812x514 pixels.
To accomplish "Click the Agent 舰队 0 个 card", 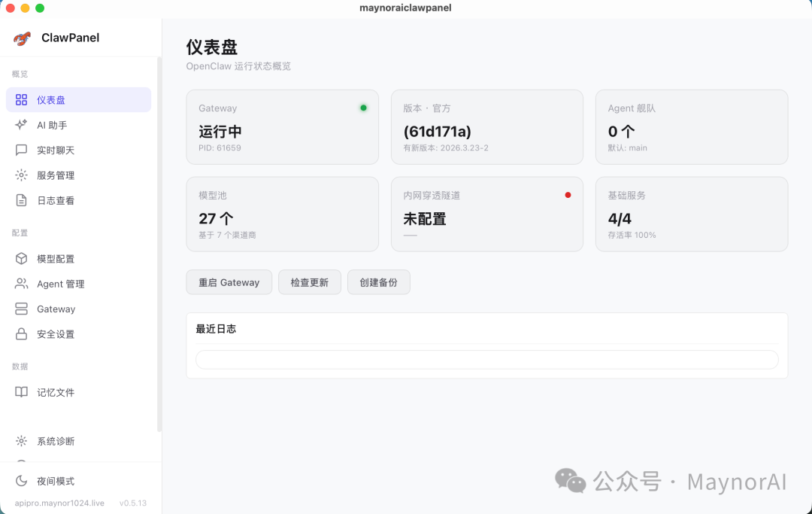I will point(692,127).
